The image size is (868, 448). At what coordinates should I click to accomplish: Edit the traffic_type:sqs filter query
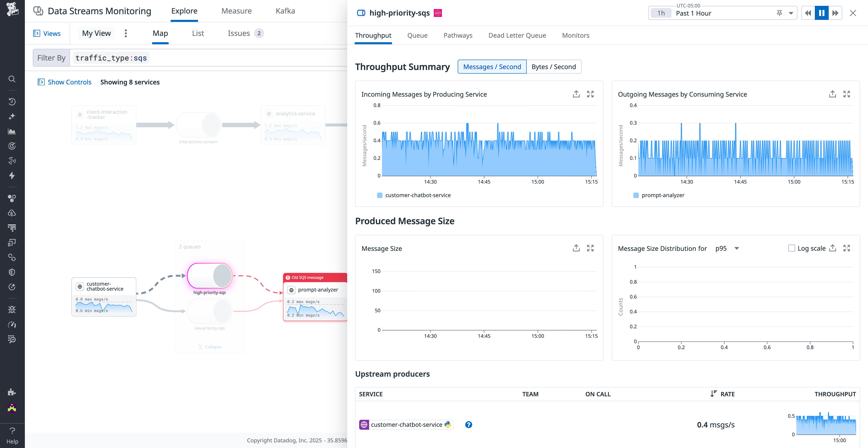click(x=111, y=58)
